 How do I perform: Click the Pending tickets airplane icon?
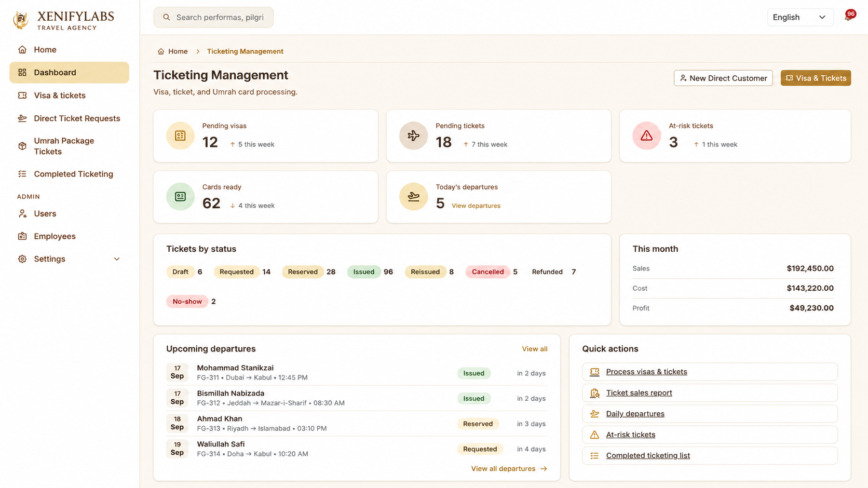pyautogui.click(x=413, y=135)
